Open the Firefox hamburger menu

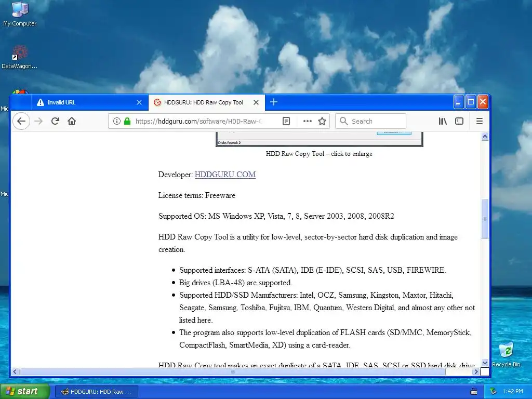click(x=480, y=121)
